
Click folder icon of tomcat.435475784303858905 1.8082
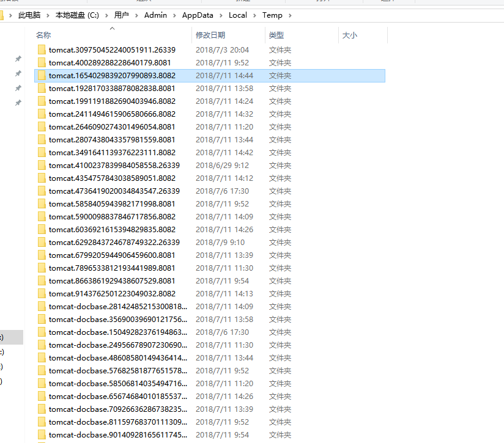42,178
